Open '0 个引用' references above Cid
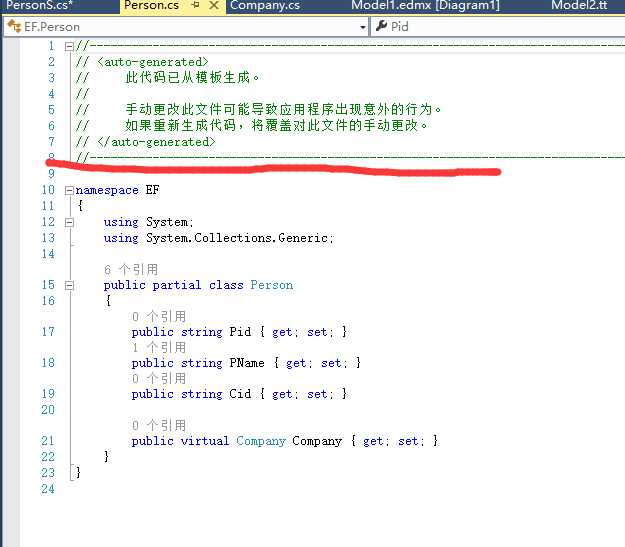 (x=159, y=378)
